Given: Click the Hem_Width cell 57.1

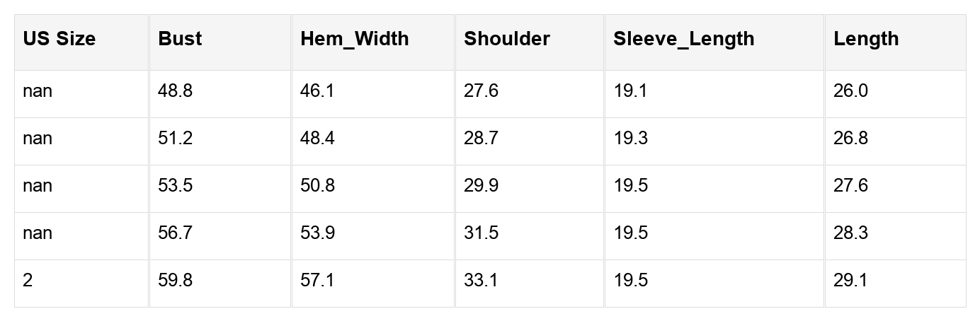Looking at the screenshot, I should tap(317, 281).
